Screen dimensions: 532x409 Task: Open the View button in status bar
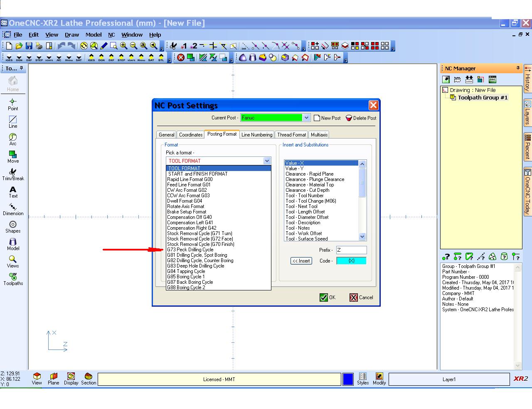tap(37, 379)
